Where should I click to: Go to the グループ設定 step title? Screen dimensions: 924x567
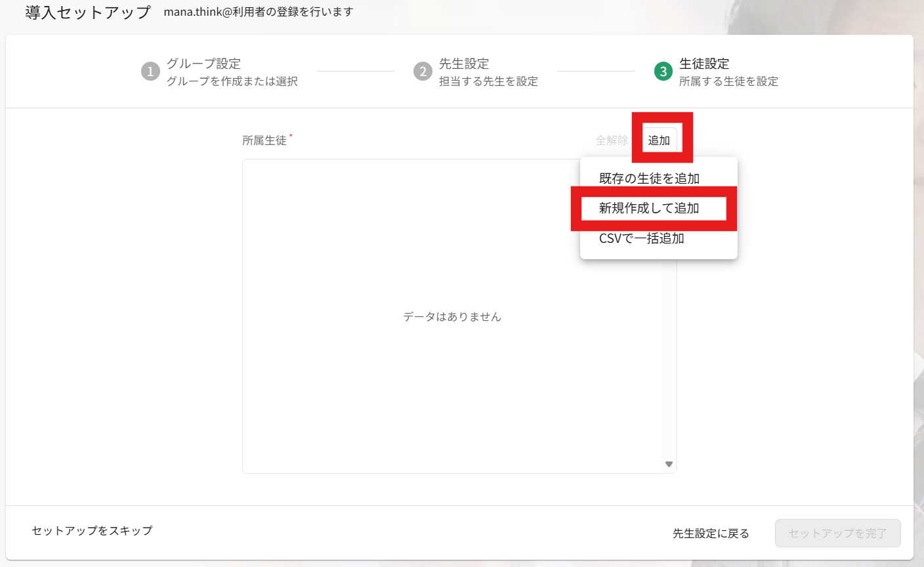click(203, 64)
